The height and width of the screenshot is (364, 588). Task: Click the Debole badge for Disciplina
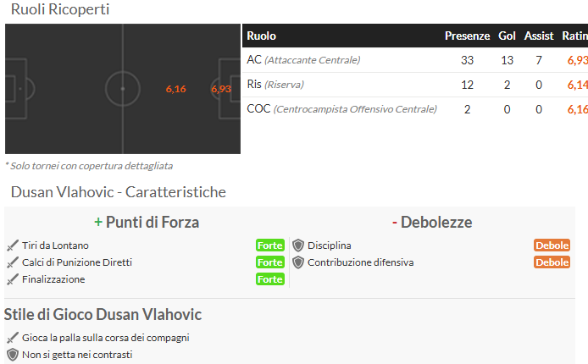(x=552, y=245)
